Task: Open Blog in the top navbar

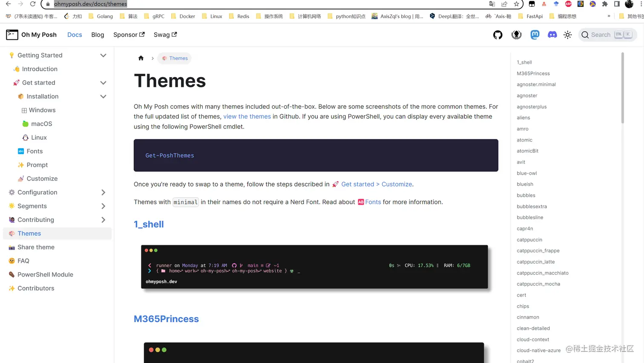Action: tap(98, 35)
